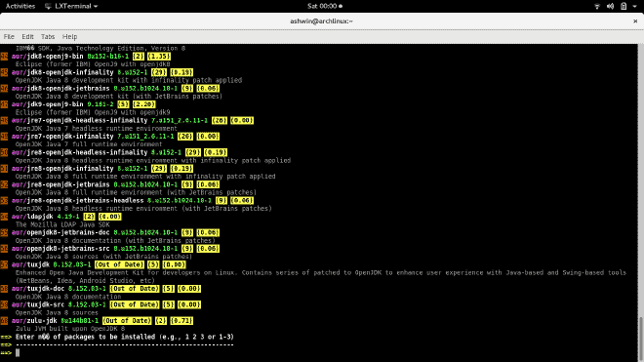Open the Activities overview
The image size is (644, 362).
click(x=20, y=6)
